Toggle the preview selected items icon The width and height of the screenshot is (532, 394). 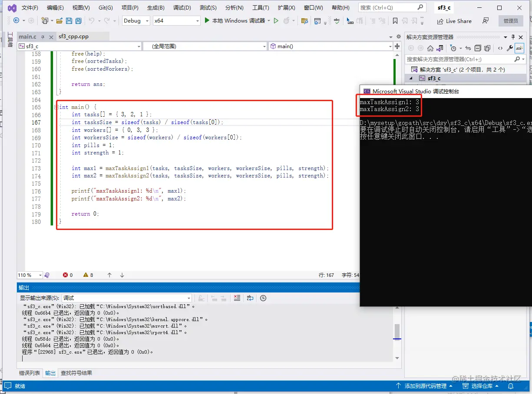519,48
